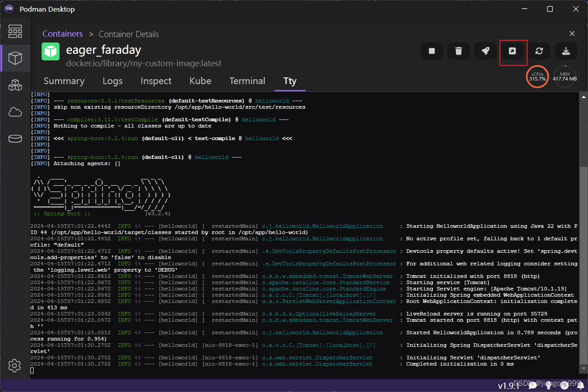Maximize the Podman Desktop window

[550, 9]
